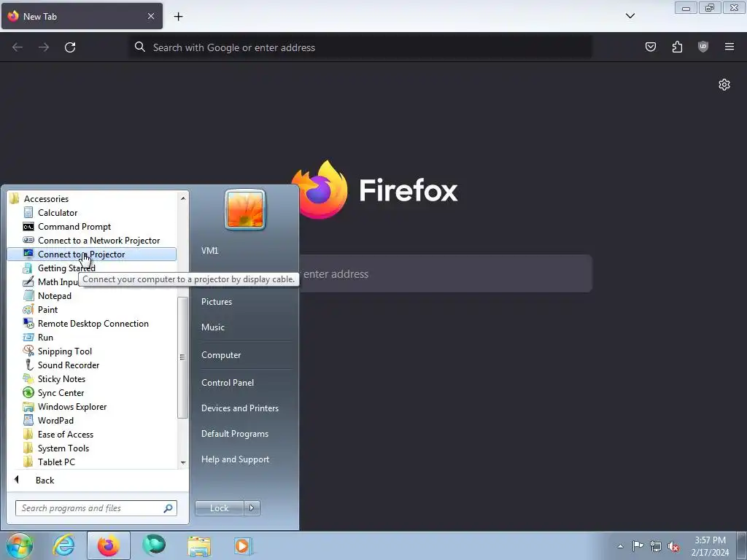Image resolution: width=747 pixels, height=560 pixels.
Task: Open Computer from Start menu
Action: 221,355
